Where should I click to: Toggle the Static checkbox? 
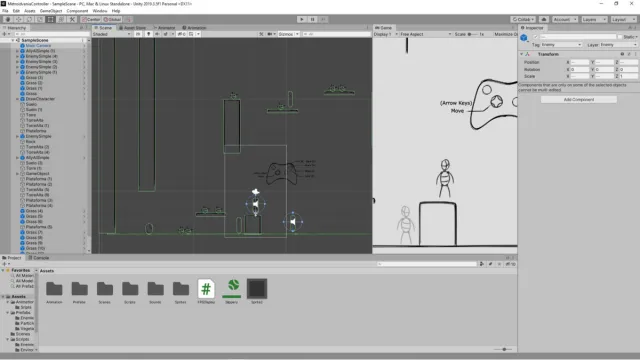(620, 37)
